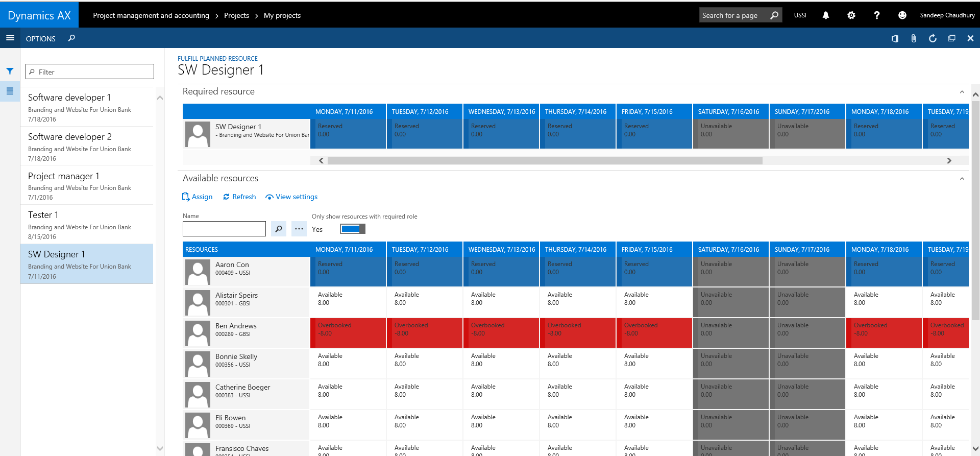Click Aaron Con Reserved cell for Friday 7/15/2016

pos(654,272)
